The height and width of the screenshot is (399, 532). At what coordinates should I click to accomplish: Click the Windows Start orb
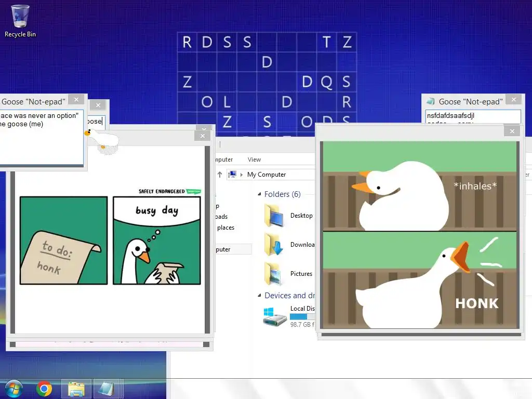14,389
